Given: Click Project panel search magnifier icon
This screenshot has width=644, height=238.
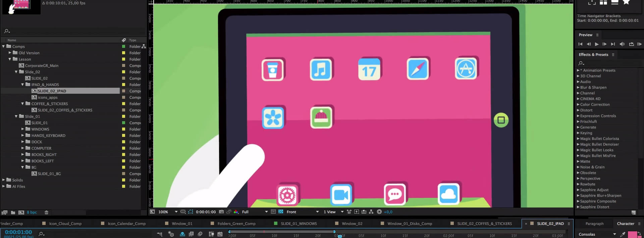Looking at the screenshot, I should click(x=7, y=31).
